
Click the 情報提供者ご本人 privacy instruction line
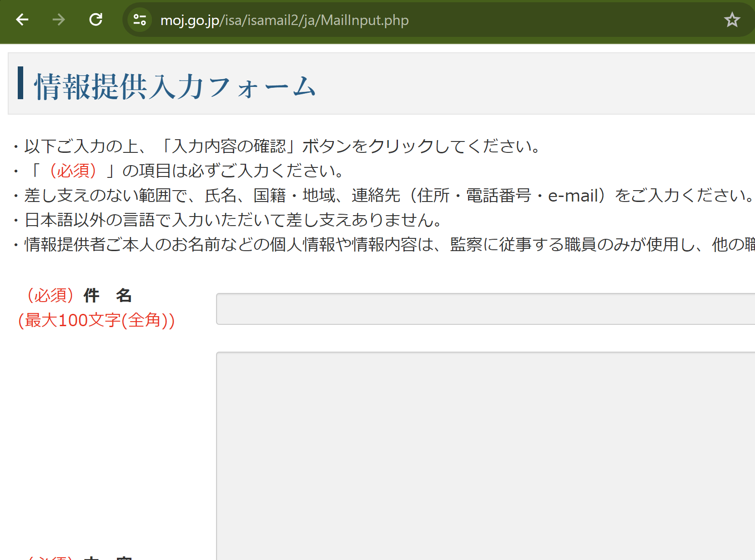tap(364, 245)
